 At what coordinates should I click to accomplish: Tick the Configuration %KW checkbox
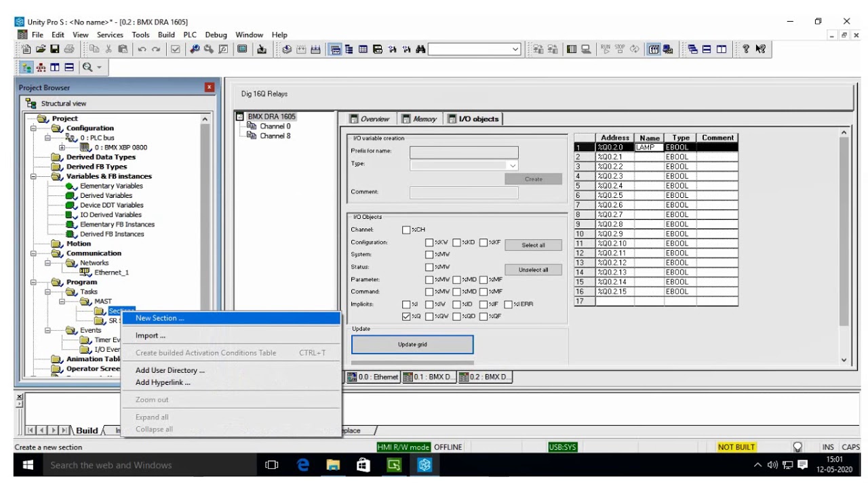[429, 243]
